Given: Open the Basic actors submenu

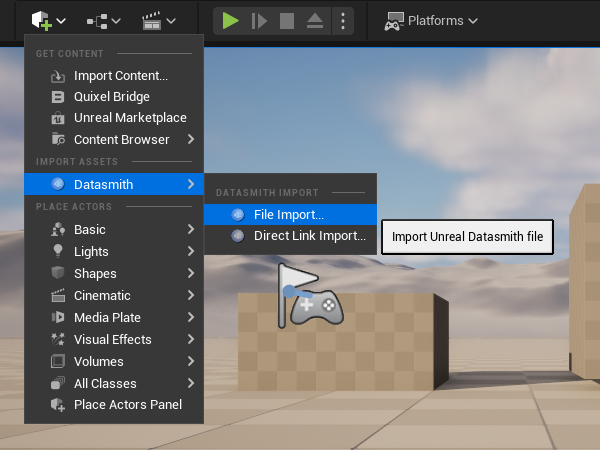Looking at the screenshot, I should (x=114, y=230).
